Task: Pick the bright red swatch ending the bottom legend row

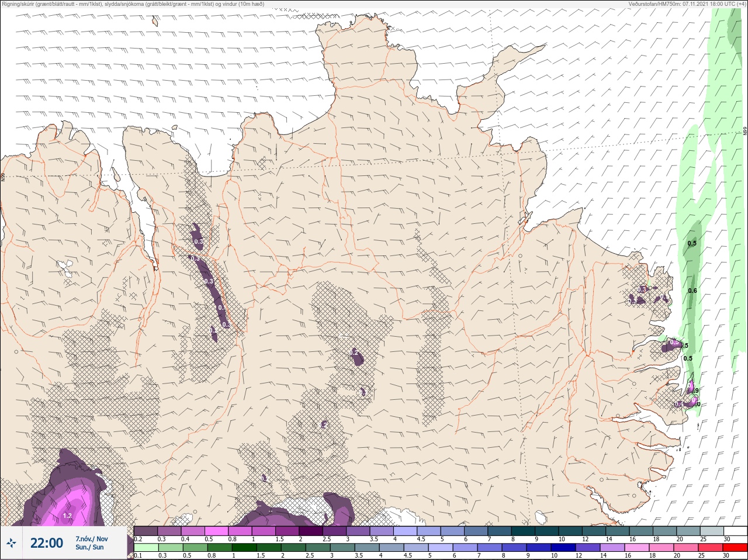Action: (735, 547)
